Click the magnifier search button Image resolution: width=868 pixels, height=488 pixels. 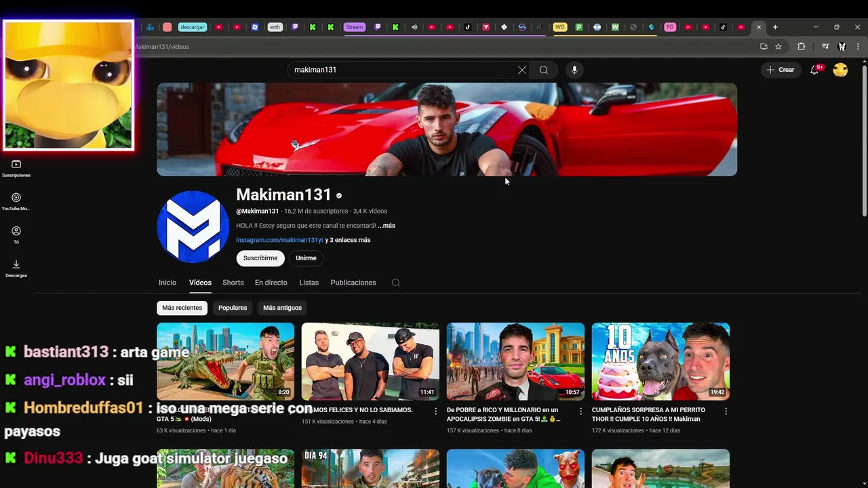544,70
